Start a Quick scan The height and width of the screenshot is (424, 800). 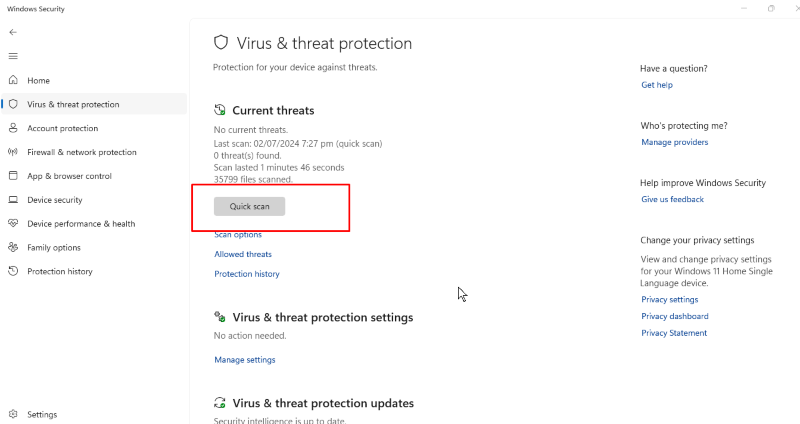tap(249, 206)
